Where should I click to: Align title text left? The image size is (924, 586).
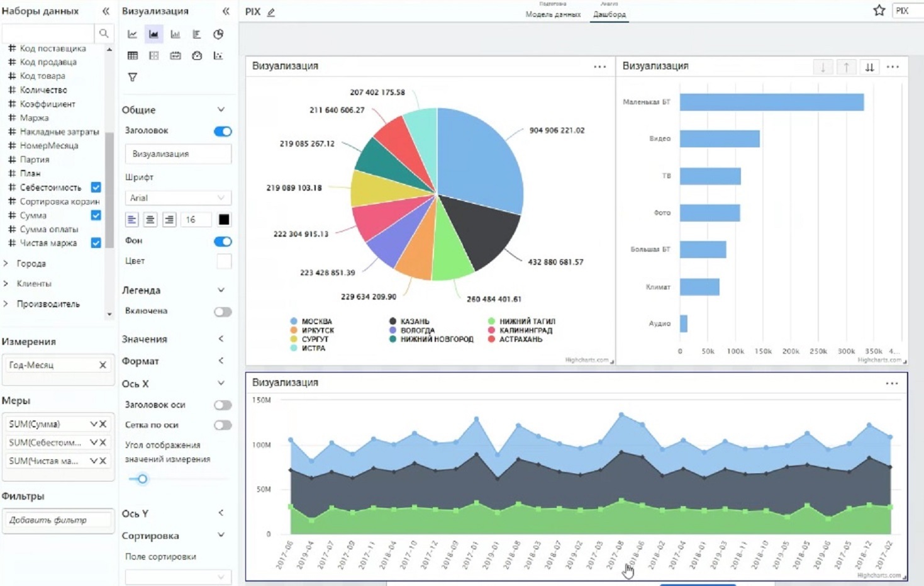pos(131,219)
